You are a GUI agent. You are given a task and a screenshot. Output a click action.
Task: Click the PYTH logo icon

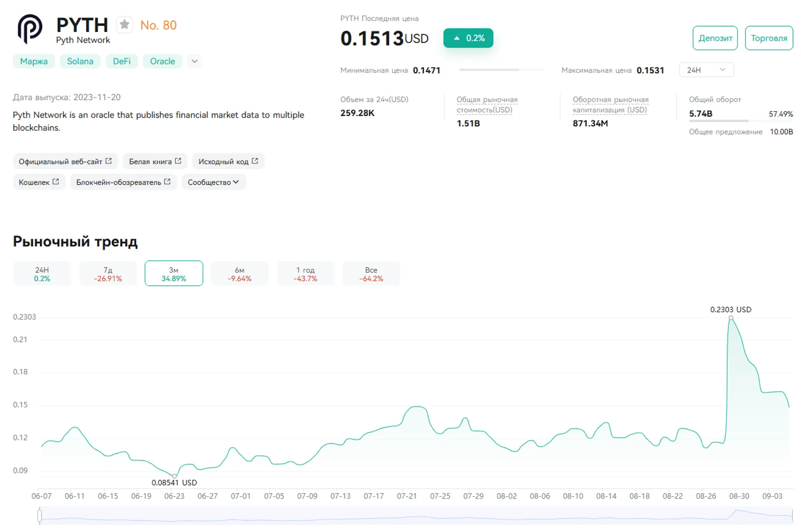30,29
